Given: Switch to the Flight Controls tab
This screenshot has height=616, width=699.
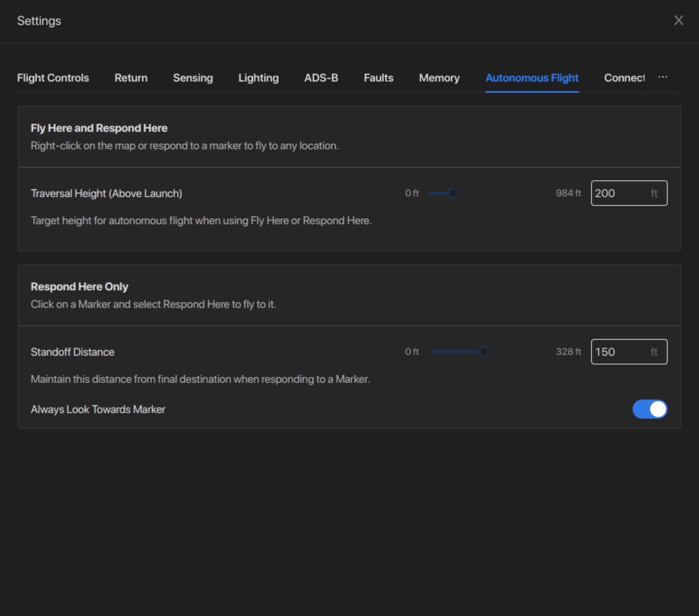Looking at the screenshot, I should click(53, 78).
